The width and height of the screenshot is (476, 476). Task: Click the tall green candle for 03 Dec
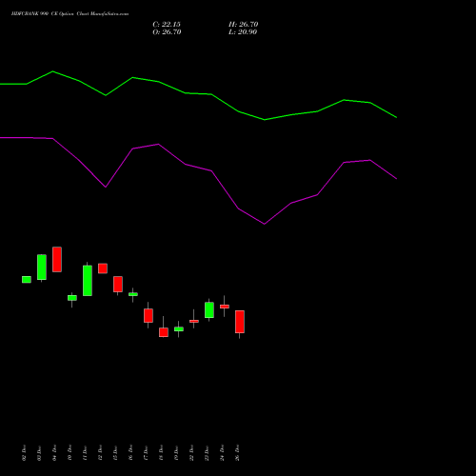pos(42,268)
